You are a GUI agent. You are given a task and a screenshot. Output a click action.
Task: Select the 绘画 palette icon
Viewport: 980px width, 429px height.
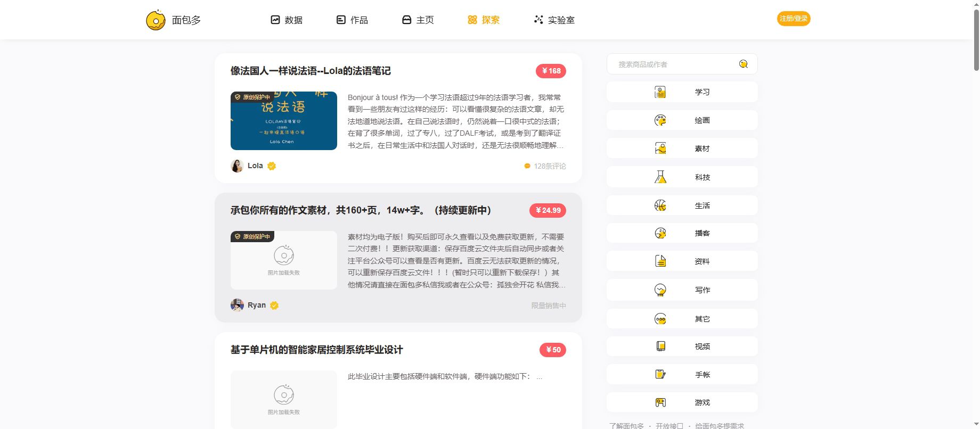[660, 120]
